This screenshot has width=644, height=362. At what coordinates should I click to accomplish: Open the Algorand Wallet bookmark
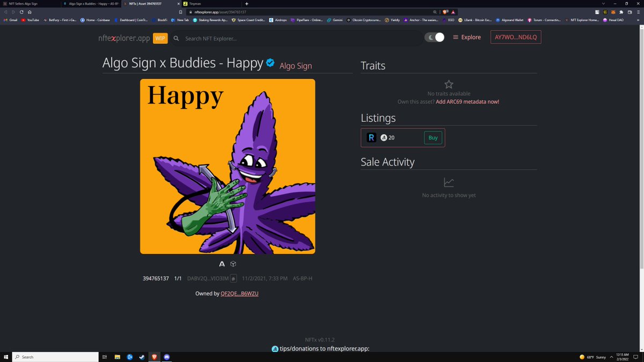509,20
